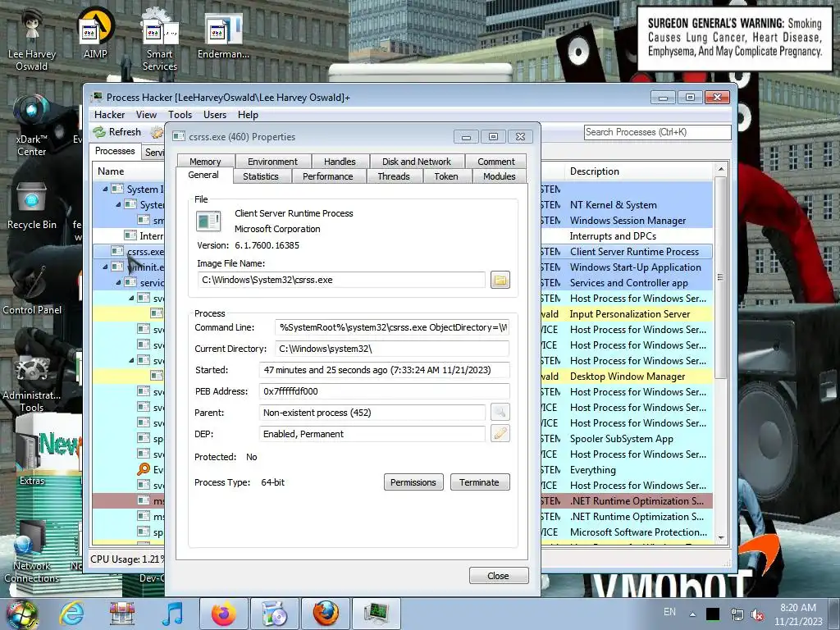
Task: Click the Everything process search icon row
Action: (143, 469)
